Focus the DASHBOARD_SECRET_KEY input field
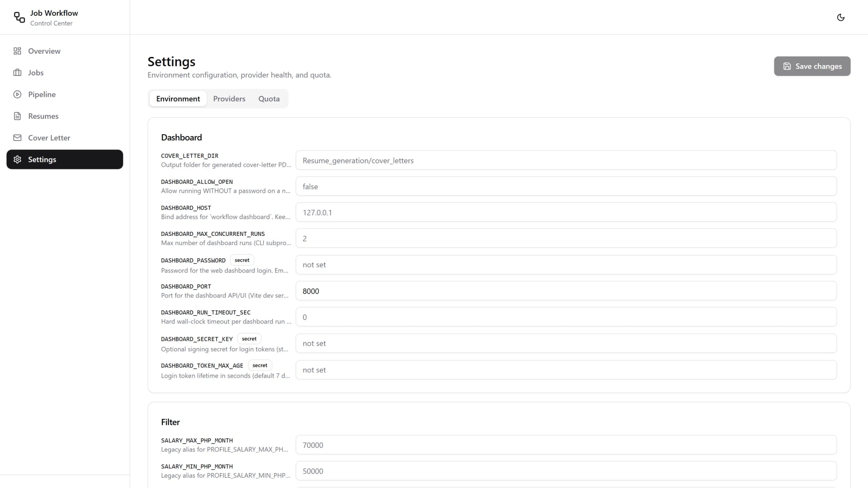This screenshot has width=868, height=488. click(566, 343)
